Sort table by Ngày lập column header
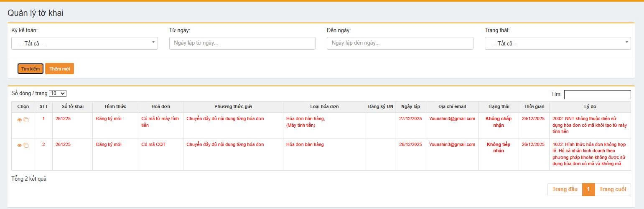 click(411, 107)
